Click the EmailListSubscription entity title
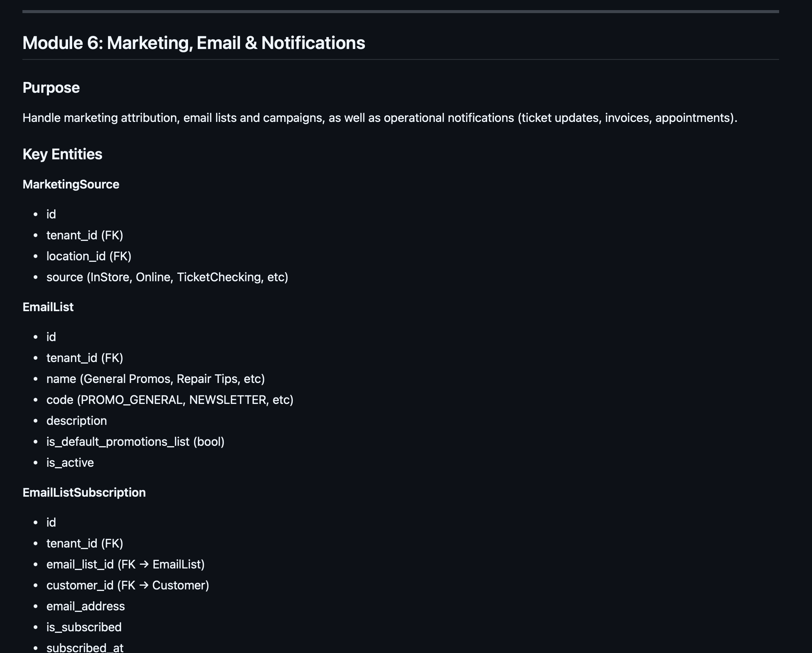Image resolution: width=812 pixels, height=653 pixels. pyautogui.click(x=84, y=493)
